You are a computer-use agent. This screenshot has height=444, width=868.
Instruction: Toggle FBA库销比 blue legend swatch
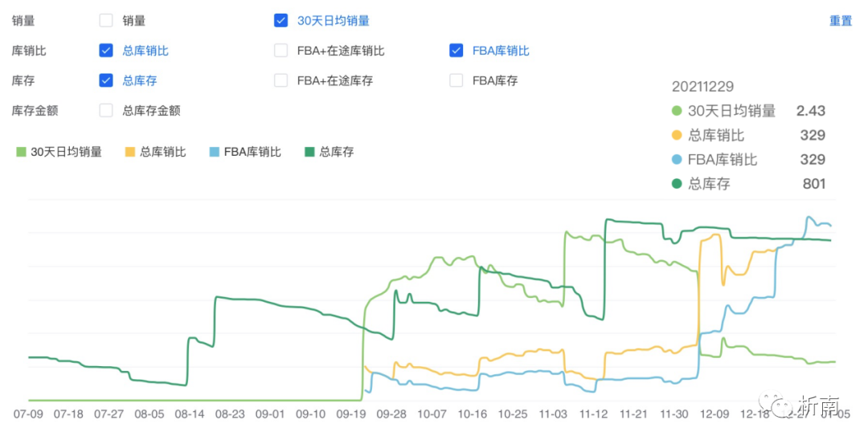point(215,152)
